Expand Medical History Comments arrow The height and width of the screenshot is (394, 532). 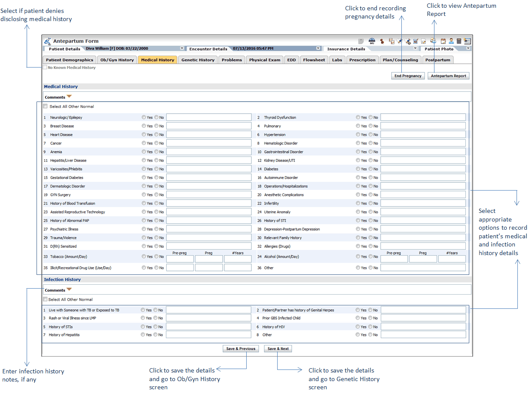click(x=69, y=97)
